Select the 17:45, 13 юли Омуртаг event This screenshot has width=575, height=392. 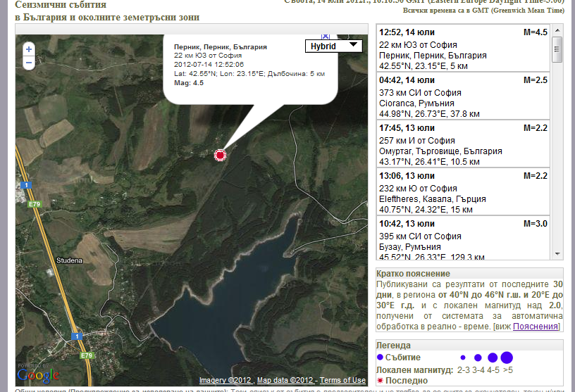tap(463, 144)
